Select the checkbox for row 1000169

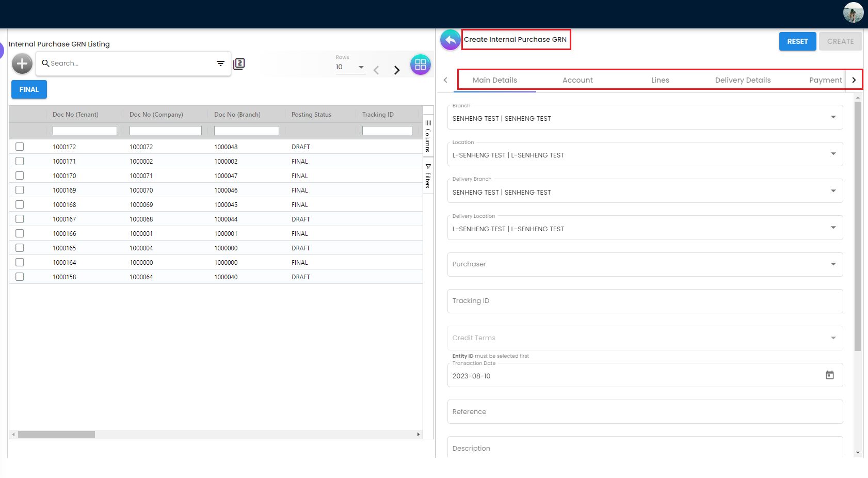(20, 190)
